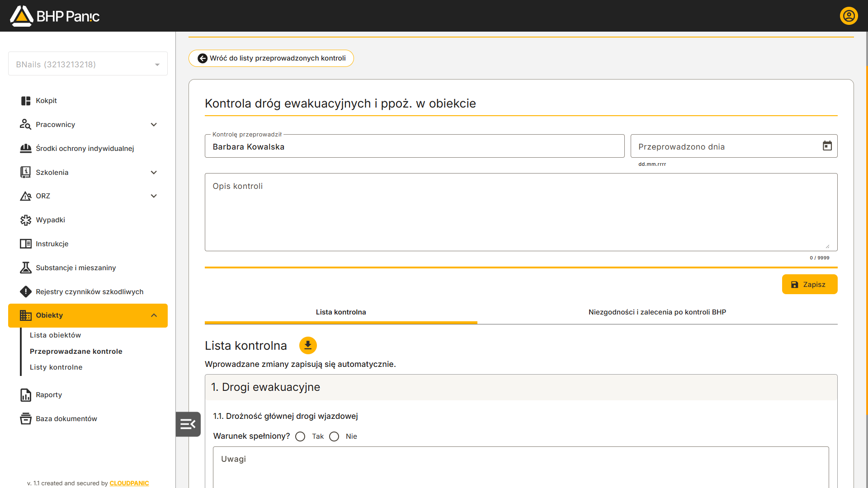868x488 pixels.
Task: Click the '1.1. Drożność głównej drogi wjazdowej' text
Action: [x=285, y=416]
